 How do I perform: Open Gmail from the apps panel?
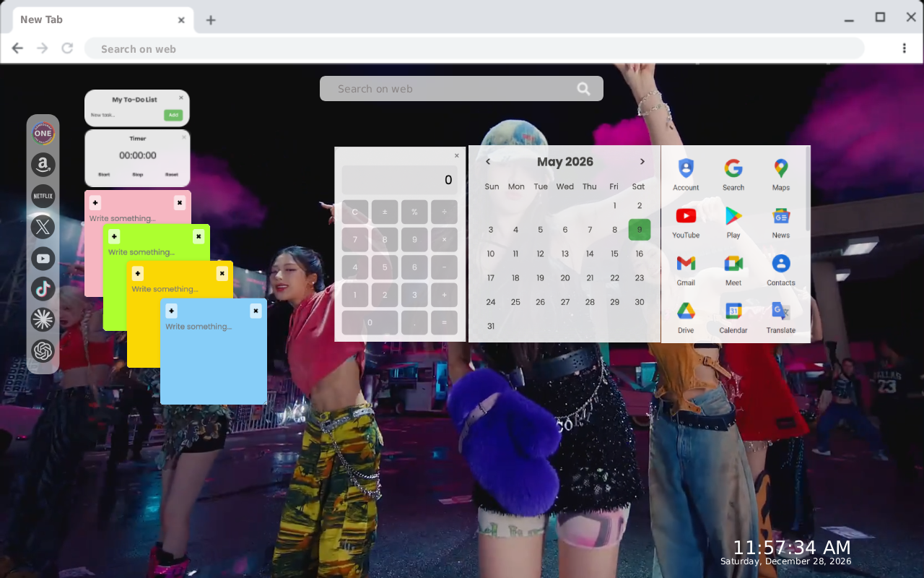click(x=686, y=269)
